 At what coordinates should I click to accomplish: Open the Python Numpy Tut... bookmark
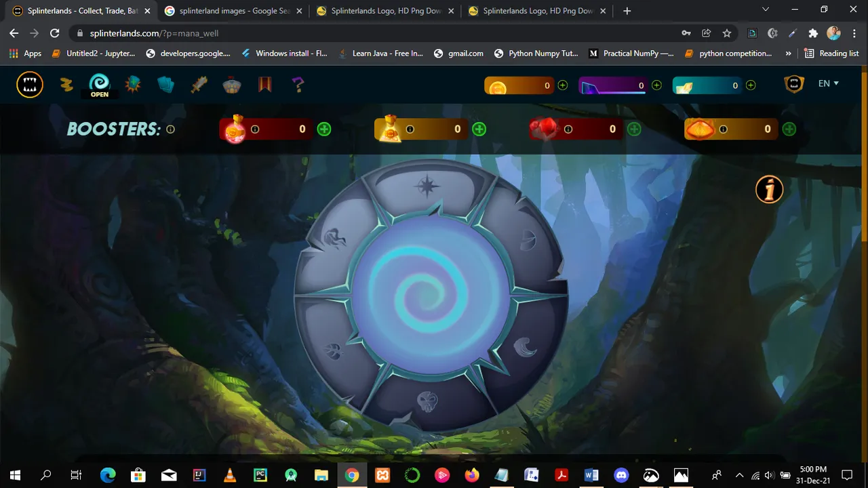coord(536,53)
